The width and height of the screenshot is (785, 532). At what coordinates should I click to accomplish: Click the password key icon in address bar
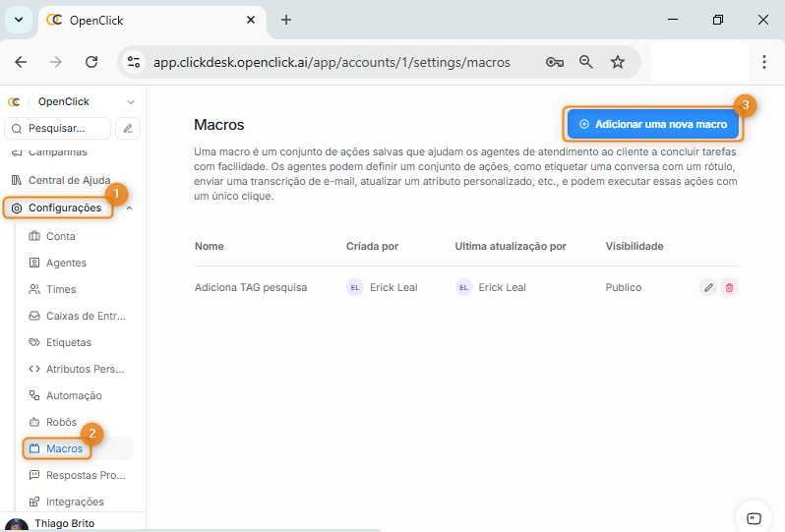(x=555, y=62)
